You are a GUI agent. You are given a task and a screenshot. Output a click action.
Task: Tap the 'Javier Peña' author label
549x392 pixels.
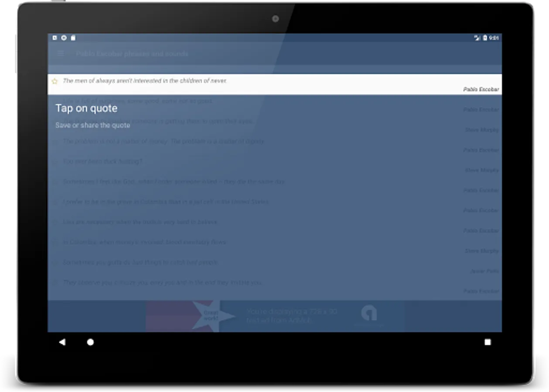[484, 271]
